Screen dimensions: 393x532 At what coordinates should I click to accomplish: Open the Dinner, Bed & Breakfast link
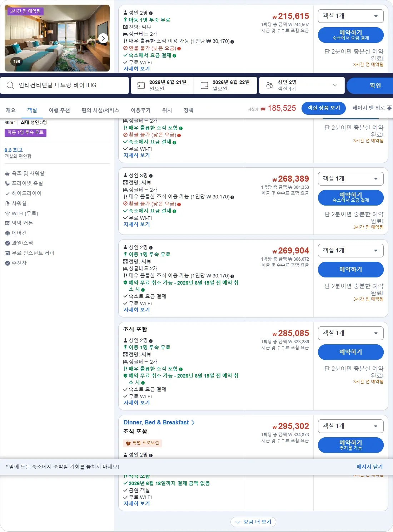click(x=159, y=423)
